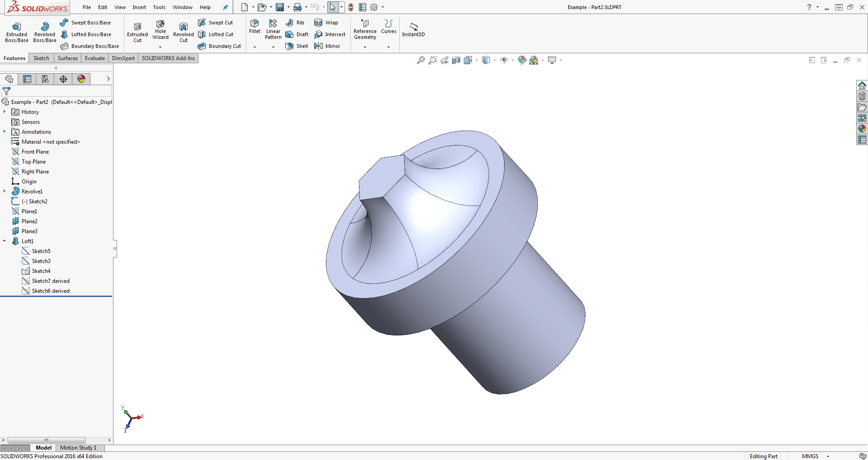
Task: Zoom to fit the model in view
Action: click(420, 60)
